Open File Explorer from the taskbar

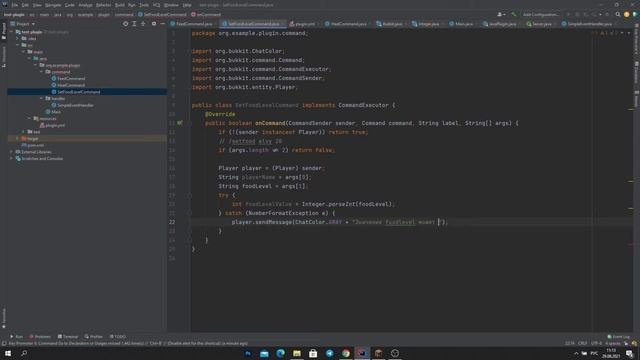(x=297, y=353)
